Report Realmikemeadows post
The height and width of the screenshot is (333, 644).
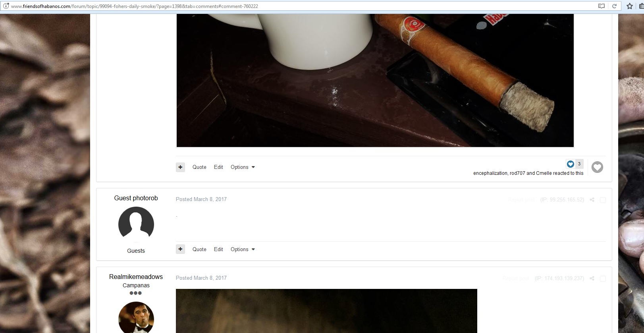(x=516, y=278)
